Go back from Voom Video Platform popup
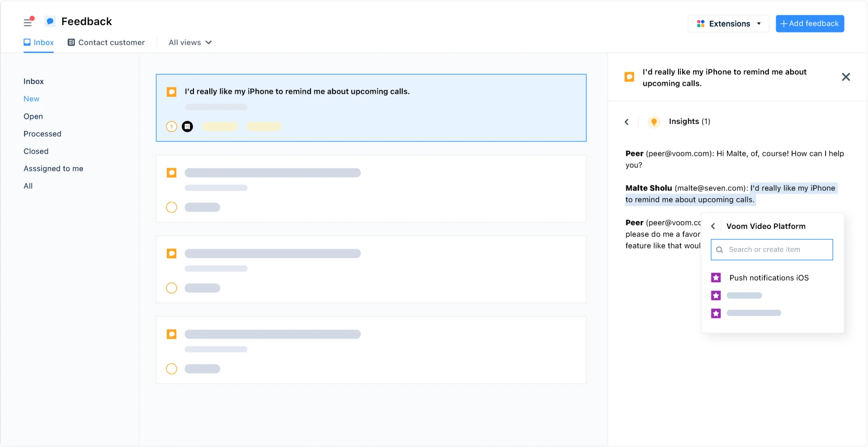 tap(713, 226)
